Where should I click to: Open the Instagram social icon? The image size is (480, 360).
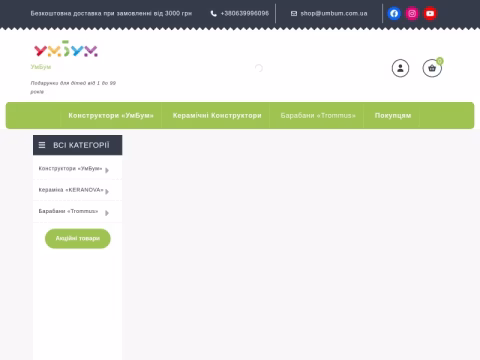tap(412, 13)
